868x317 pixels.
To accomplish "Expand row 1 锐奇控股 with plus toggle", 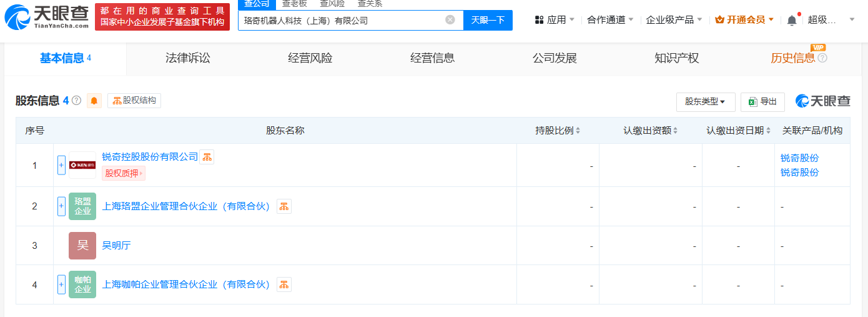I will click(x=61, y=165).
